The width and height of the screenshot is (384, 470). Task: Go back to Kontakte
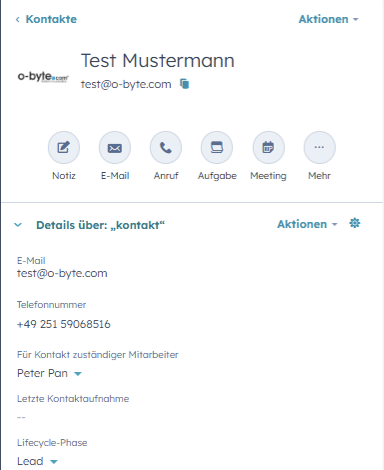[x=46, y=19]
